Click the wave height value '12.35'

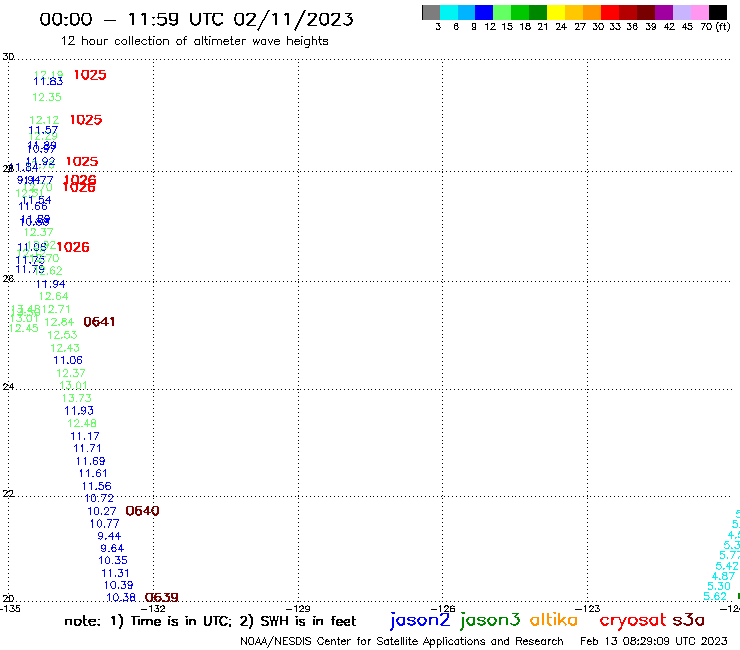coord(47,97)
